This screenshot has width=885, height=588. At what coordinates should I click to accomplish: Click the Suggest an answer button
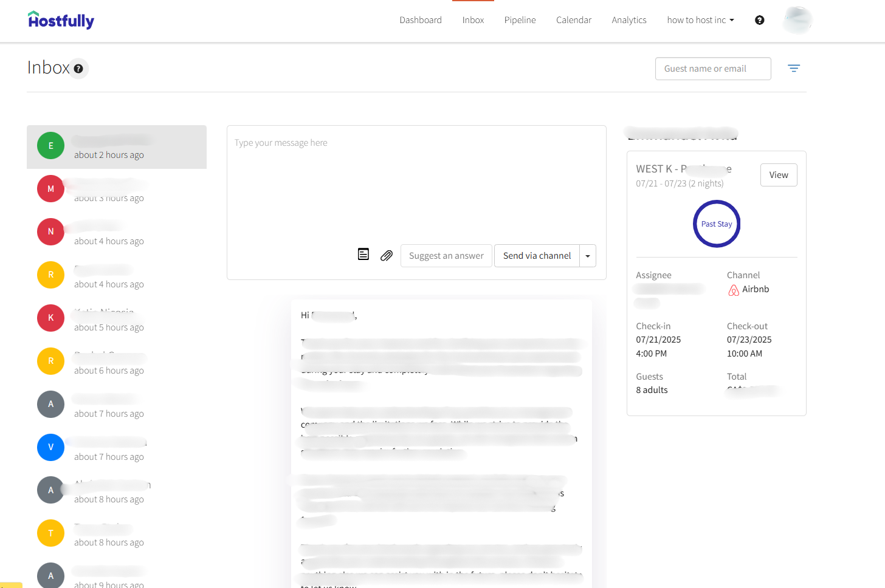pyautogui.click(x=446, y=256)
